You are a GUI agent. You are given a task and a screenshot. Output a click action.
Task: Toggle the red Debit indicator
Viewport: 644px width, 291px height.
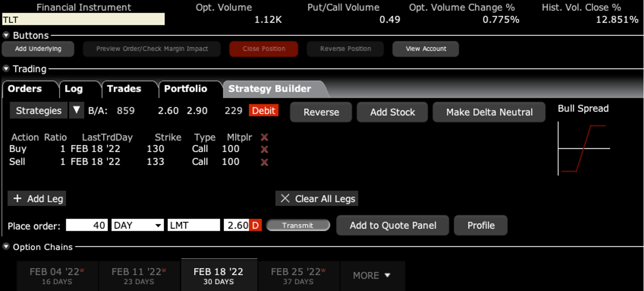point(263,111)
